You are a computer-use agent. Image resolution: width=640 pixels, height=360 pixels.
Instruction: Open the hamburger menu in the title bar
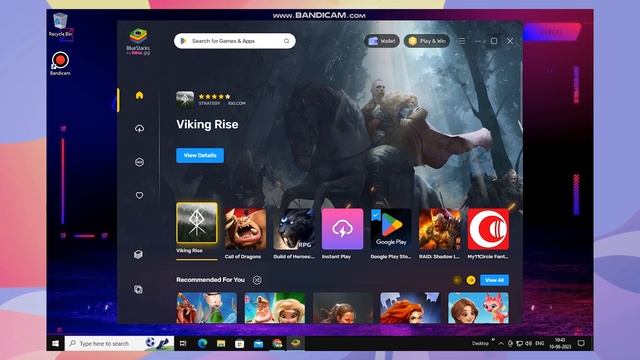coord(462,41)
